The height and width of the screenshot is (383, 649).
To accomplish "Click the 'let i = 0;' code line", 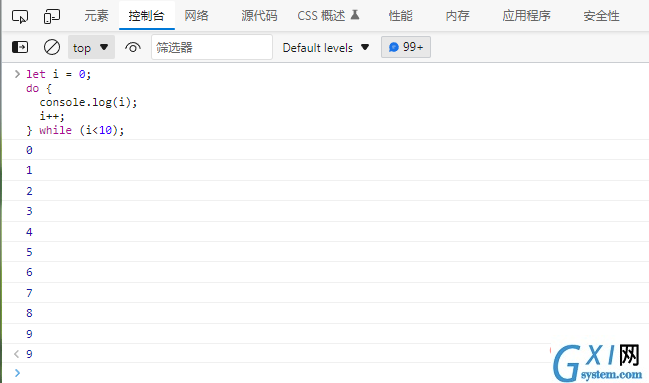I will coord(58,74).
